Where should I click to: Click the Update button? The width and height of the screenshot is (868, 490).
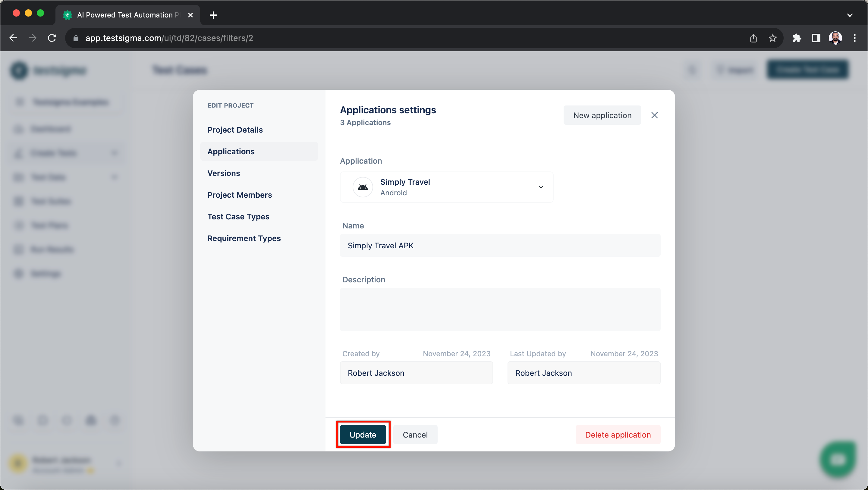click(x=363, y=435)
